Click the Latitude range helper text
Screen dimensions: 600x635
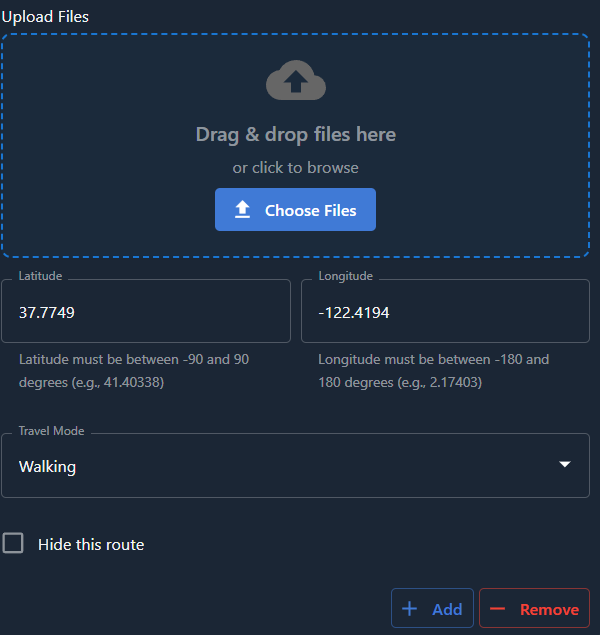(134, 370)
